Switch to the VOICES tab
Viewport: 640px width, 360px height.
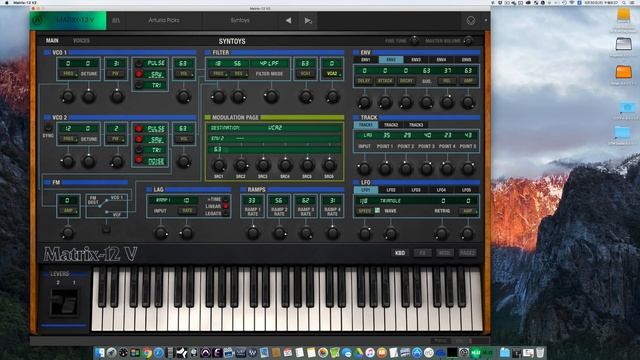(x=81, y=40)
